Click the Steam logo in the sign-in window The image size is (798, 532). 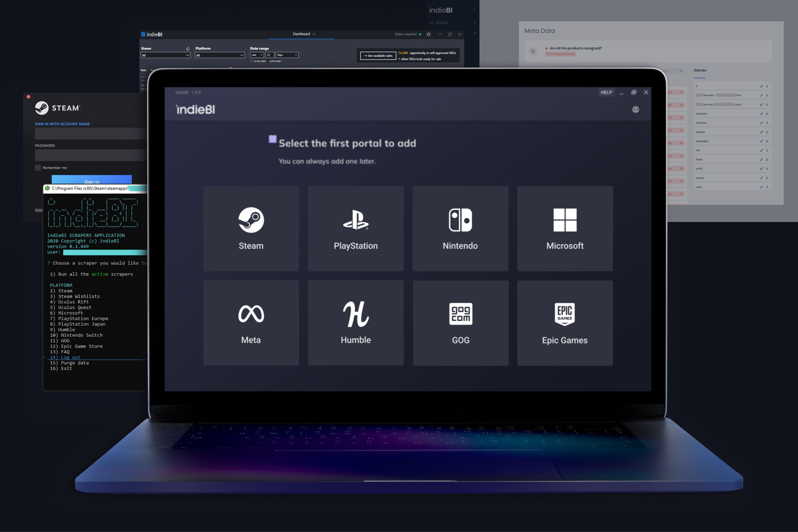pos(42,108)
